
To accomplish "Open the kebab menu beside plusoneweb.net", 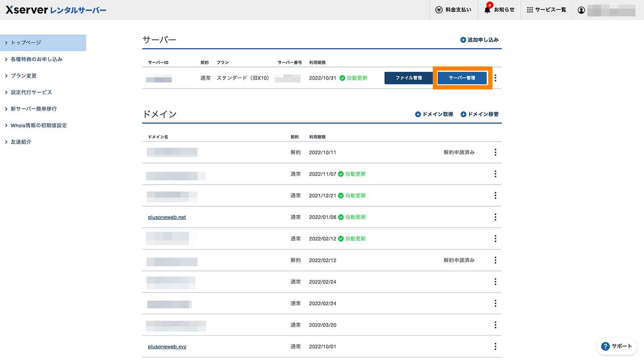I will click(495, 217).
